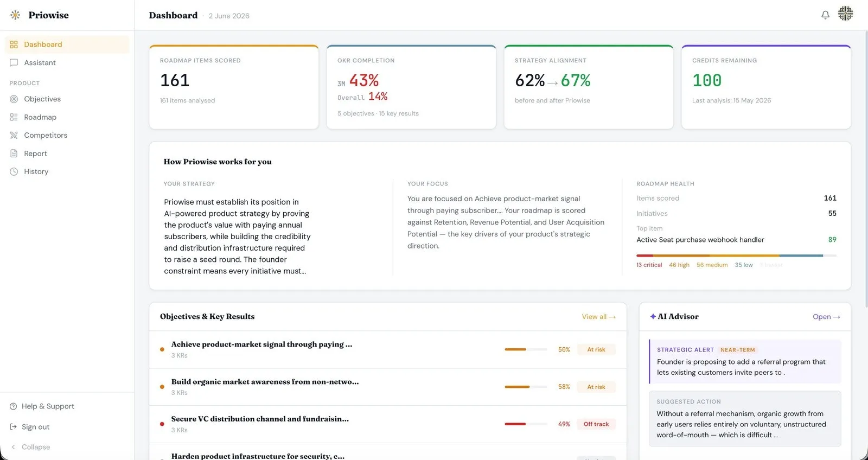Viewport: 868px width, 460px height.
Task: Open the OKR Completion card
Action: 411,87
